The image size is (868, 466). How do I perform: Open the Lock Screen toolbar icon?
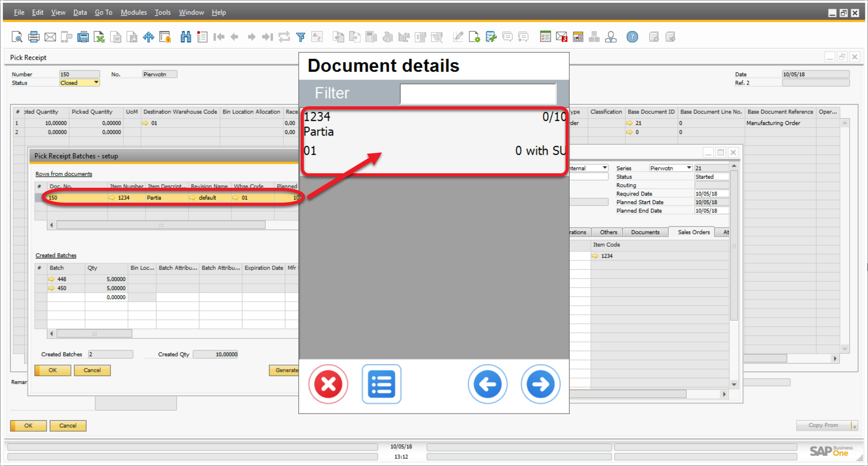pyautogui.click(x=165, y=37)
